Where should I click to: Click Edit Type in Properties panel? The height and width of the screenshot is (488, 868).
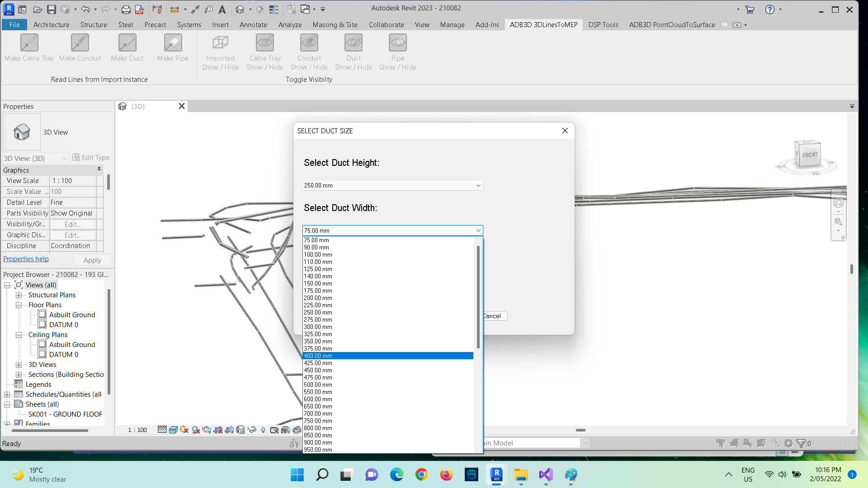(x=91, y=158)
